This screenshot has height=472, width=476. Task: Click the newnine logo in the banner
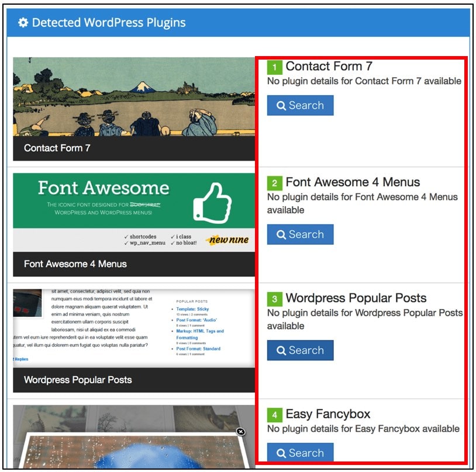228,240
